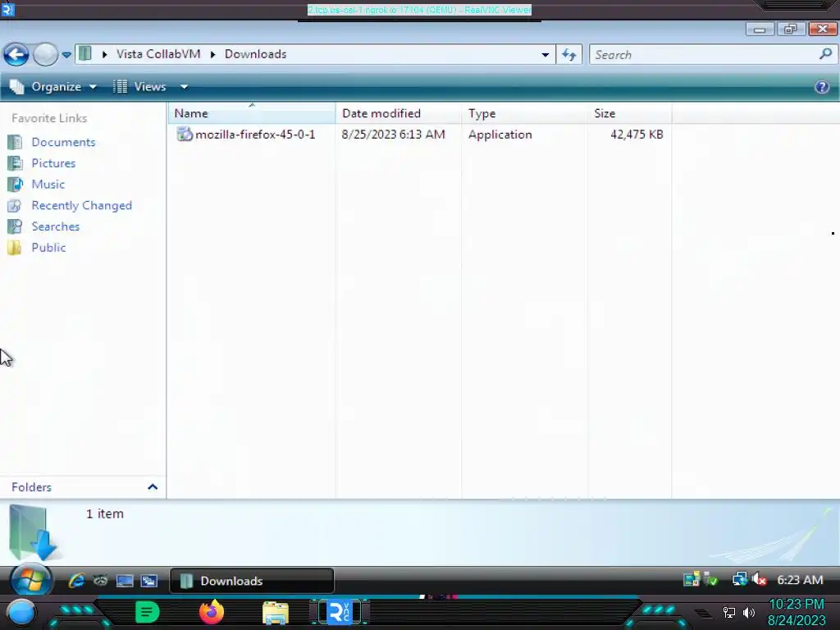
Task: Sort by the Name column header
Action: click(251, 113)
